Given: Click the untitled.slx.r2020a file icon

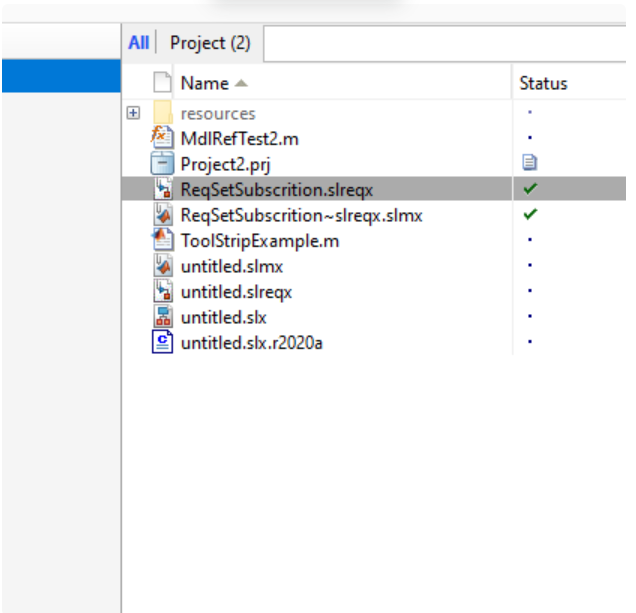Looking at the screenshot, I should coord(161,343).
